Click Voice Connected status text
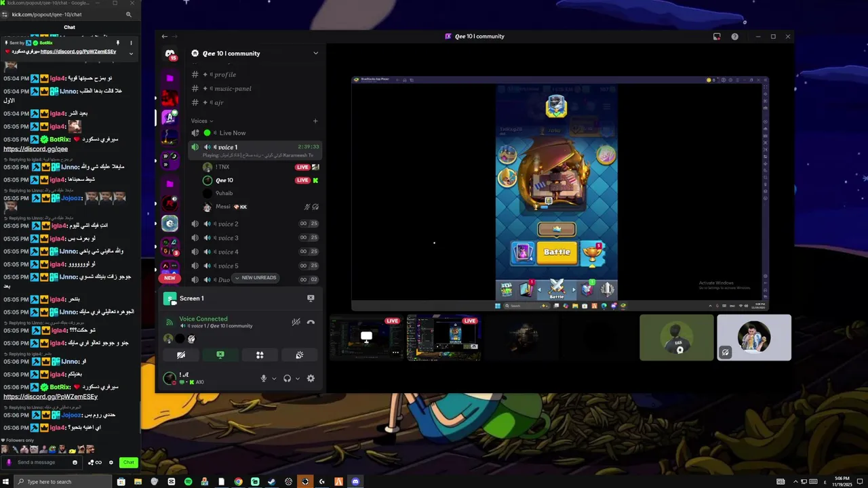This screenshot has height=488, width=868. [x=203, y=319]
